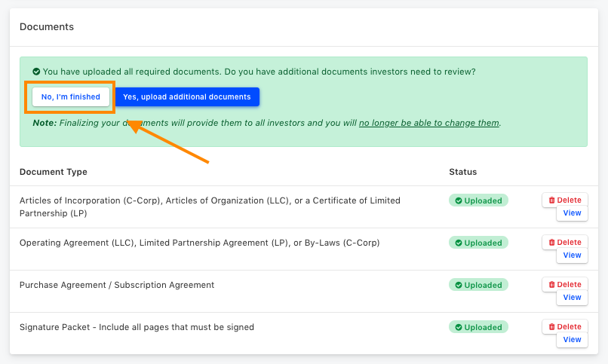Click underlined "no longer be able to change them"
608x364 pixels.
[x=429, y=123]
